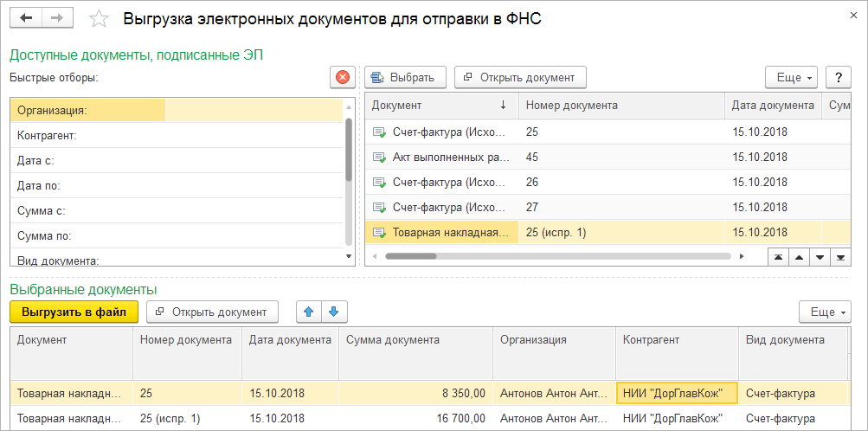Screen dimensions: 868x431
Task: Open document from available list toolbar
Action: tap(520, 77)
